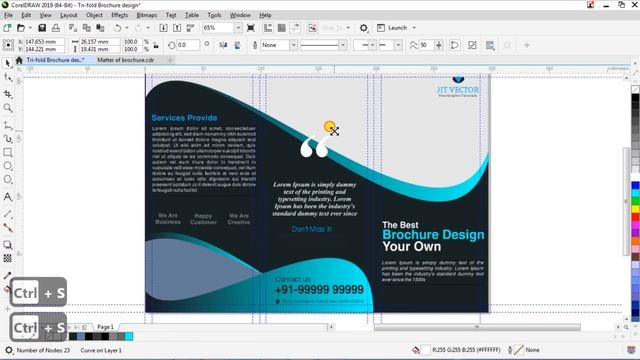The height and width of the screenshot is (360, 640).
Task: Click the Welcome screen home tab
Action: pos(19,60)
